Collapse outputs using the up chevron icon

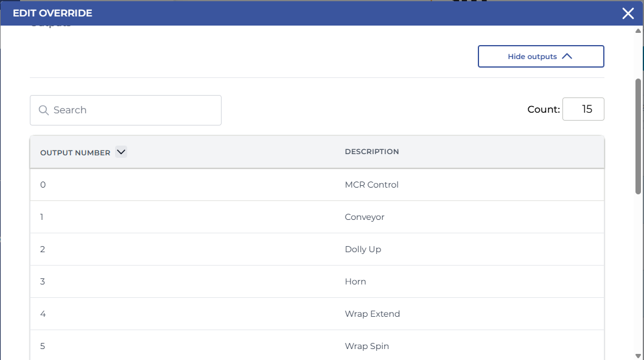(x=567, y=56)
